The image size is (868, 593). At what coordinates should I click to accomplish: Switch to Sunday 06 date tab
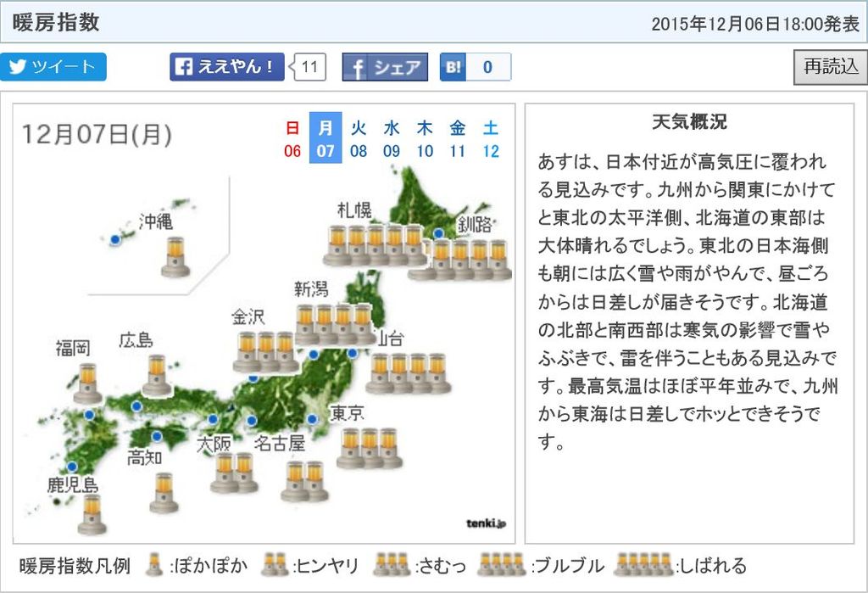click(x=292, y=139)
